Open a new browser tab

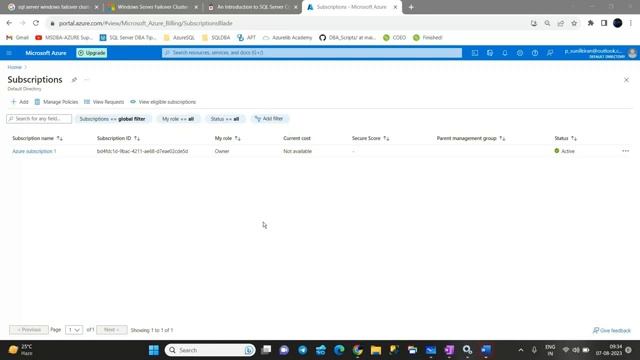(411, 7)
